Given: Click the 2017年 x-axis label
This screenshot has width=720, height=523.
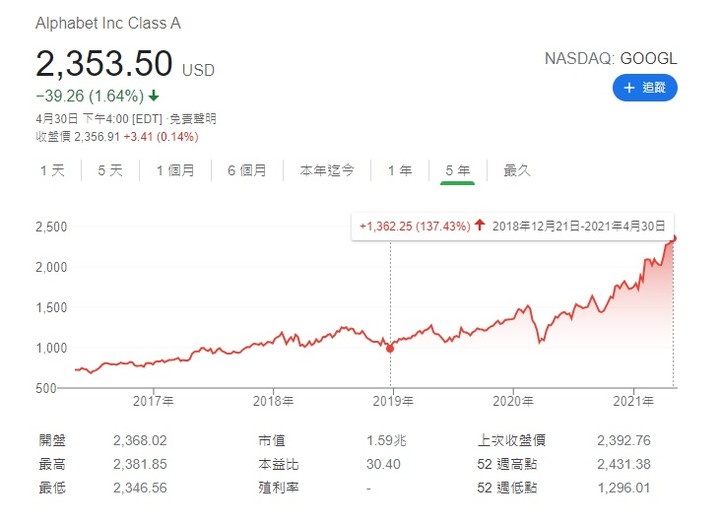Looking at the screenshot, I should [x=153, y=401].
